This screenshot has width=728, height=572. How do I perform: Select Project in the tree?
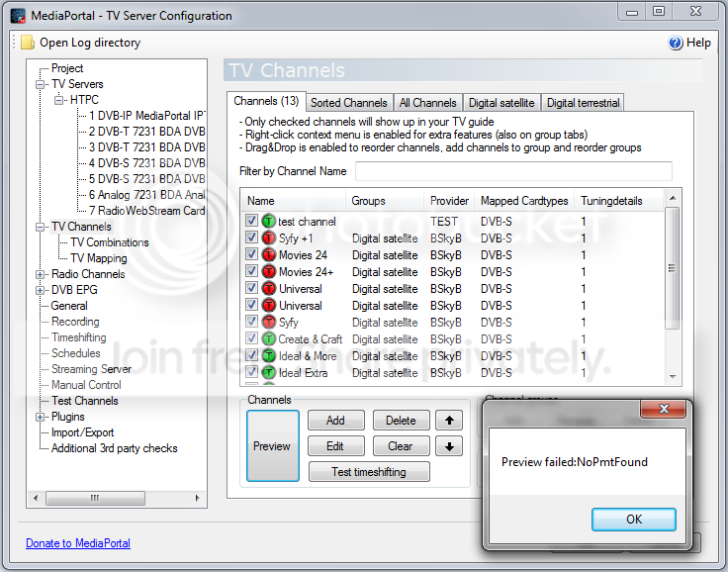coord(67,68)
